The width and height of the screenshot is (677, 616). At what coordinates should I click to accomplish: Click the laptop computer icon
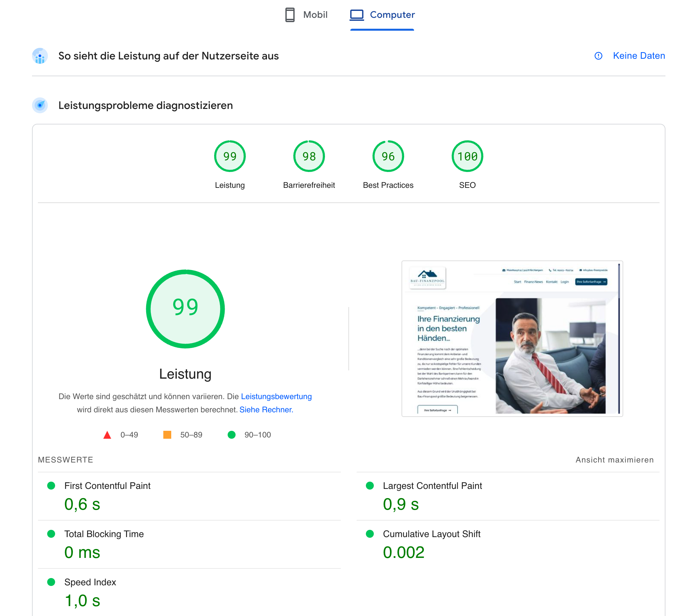(x=357, y=15)
